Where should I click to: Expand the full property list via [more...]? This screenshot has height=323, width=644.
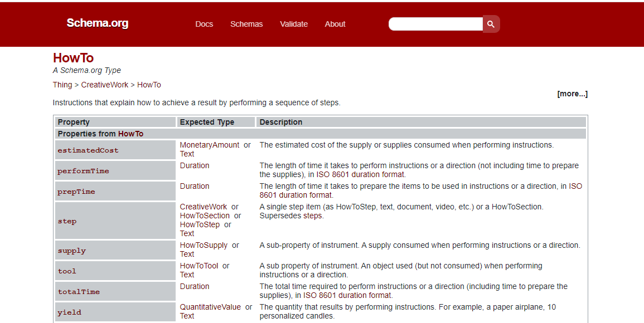point(572,94)
